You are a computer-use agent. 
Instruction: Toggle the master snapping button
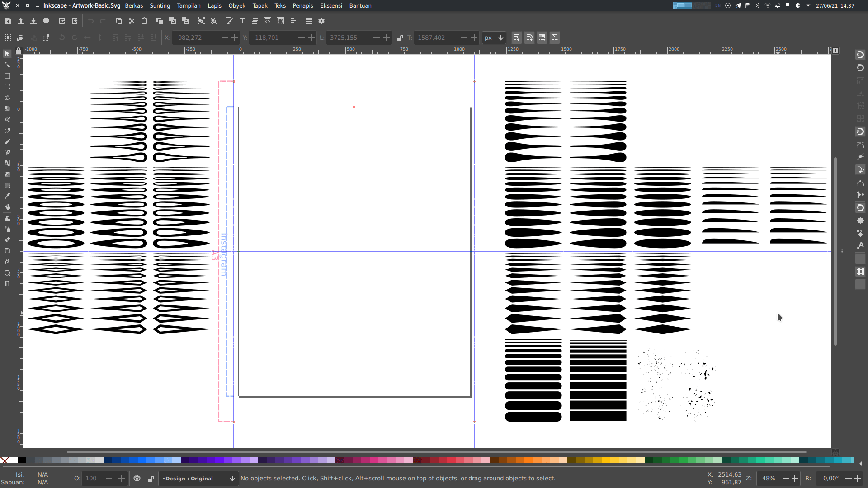(x=860, y=55)
